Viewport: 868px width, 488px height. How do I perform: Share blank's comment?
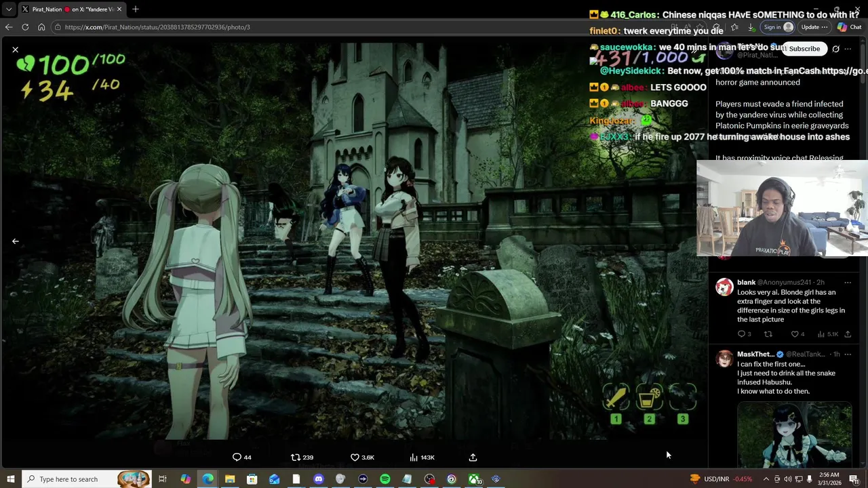(x=848, y=334)
